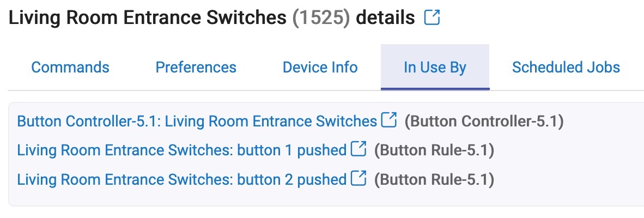644x218 pixels.
Task: Switch to the Commands tab
Action: coord(70,68)
